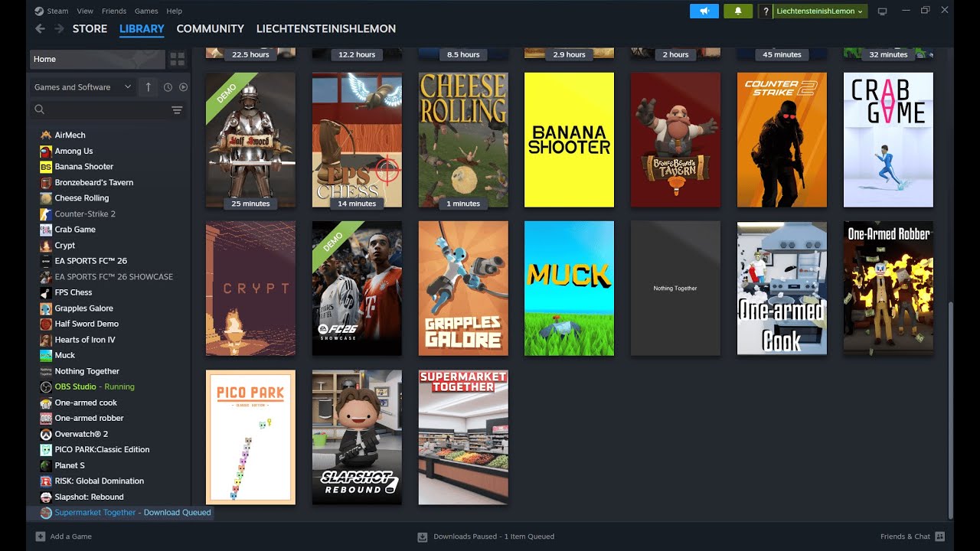Open the Steam menu

point(57,11)
